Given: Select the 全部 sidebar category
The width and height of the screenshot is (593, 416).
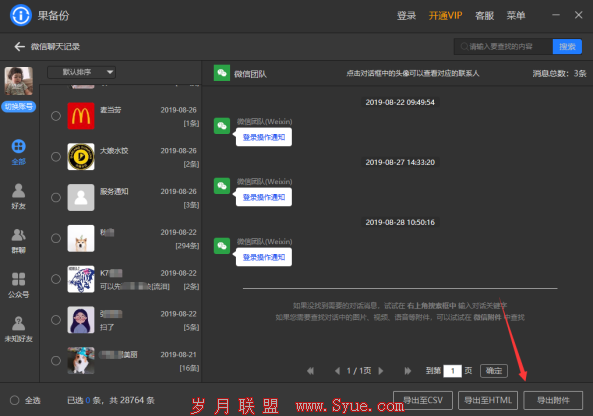Looking at the screenshot, I should [x=19, y=152].
